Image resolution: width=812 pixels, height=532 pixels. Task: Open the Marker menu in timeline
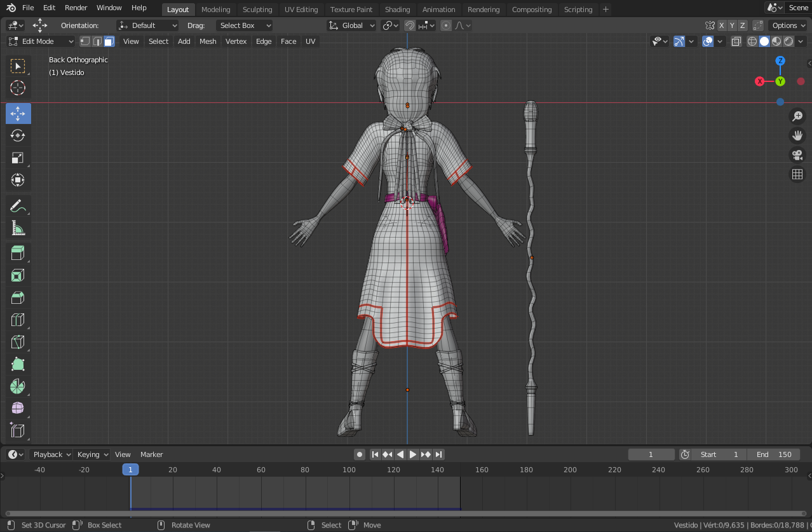pyautogui.click(x=152, y=454)
